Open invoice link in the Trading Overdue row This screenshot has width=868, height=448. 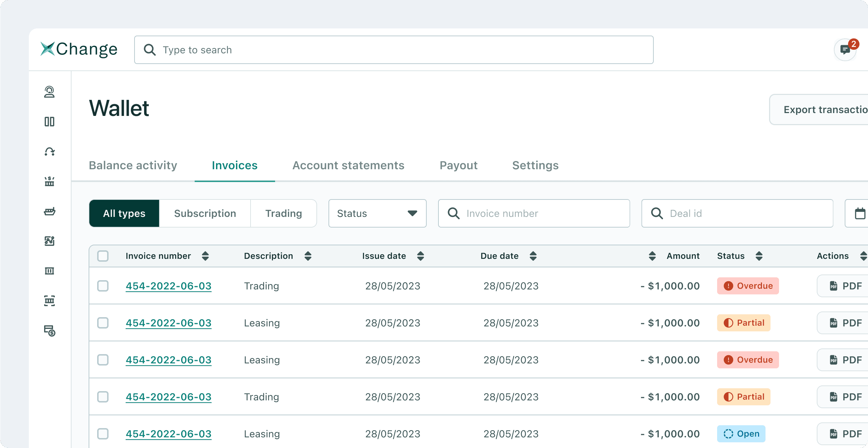pyautogui.click(x=168, y=286)
